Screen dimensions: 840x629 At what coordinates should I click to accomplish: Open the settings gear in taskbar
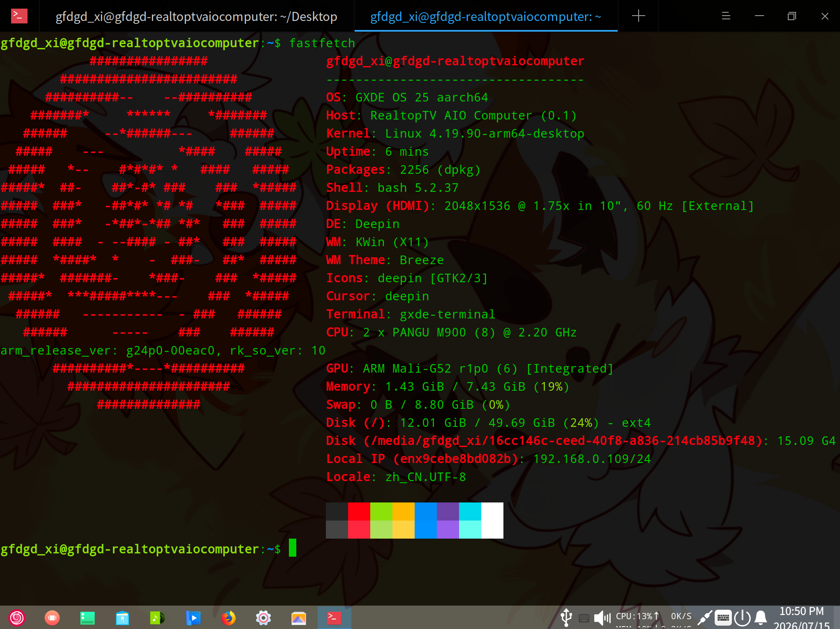(x=263, y=617)
